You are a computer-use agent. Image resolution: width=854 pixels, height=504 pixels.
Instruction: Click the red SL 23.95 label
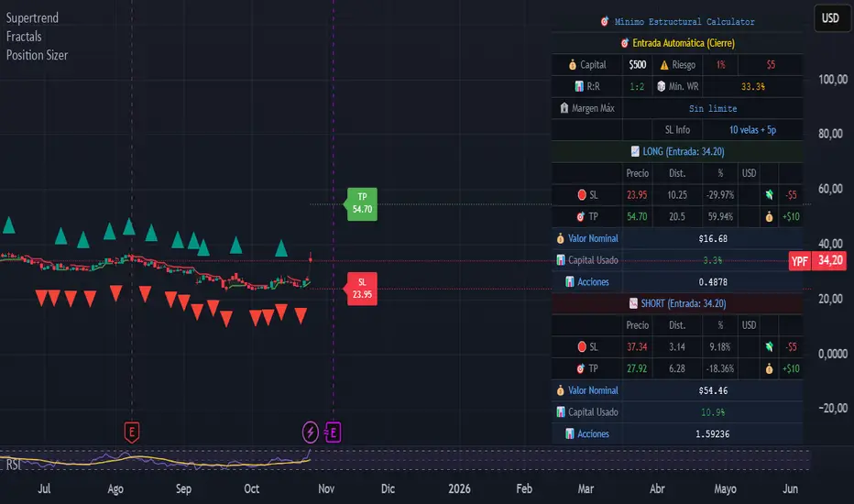pyautogui.click(x=362, y=289)
